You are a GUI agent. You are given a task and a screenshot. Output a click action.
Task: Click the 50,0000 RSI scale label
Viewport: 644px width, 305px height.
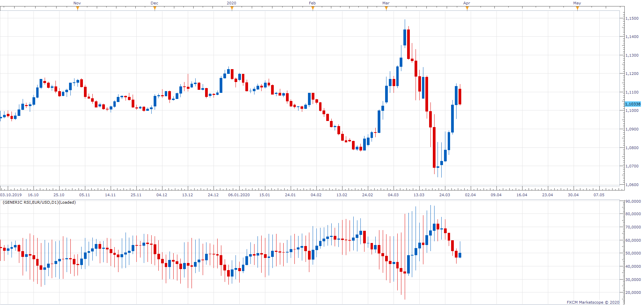pyautogui.click(x=633, y=253)
